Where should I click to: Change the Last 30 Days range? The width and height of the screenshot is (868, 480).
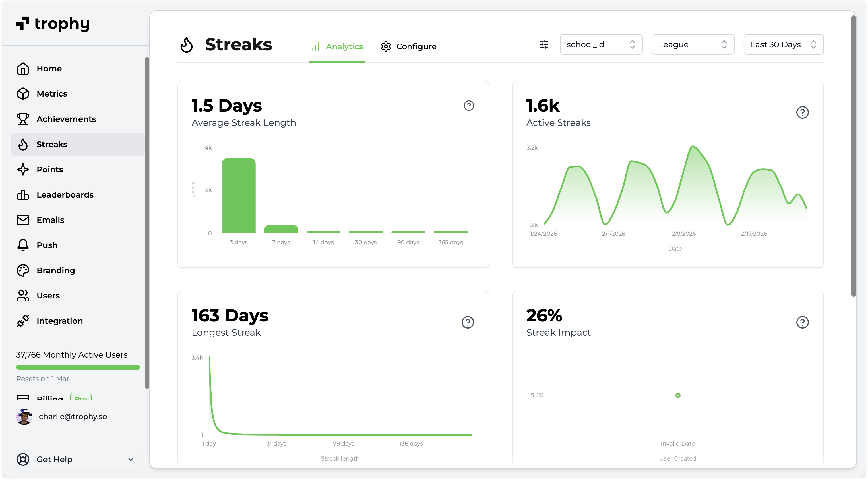point(783,44)
